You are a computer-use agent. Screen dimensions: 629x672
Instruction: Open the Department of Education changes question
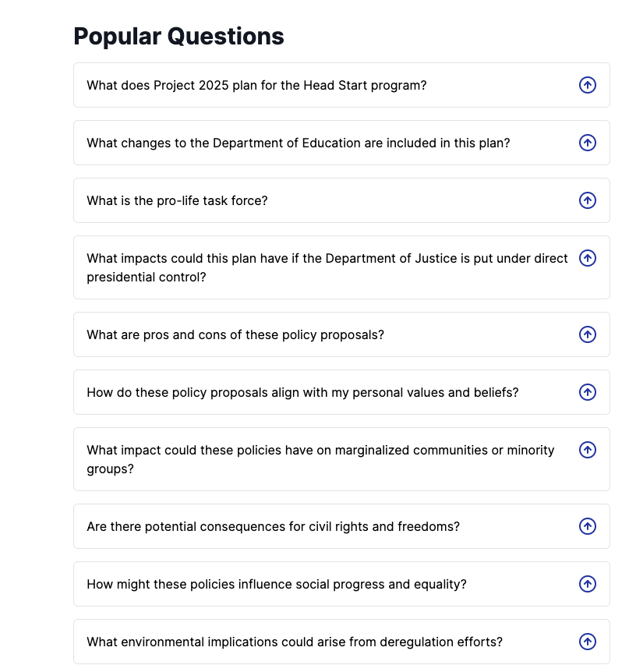click(299, 143)
